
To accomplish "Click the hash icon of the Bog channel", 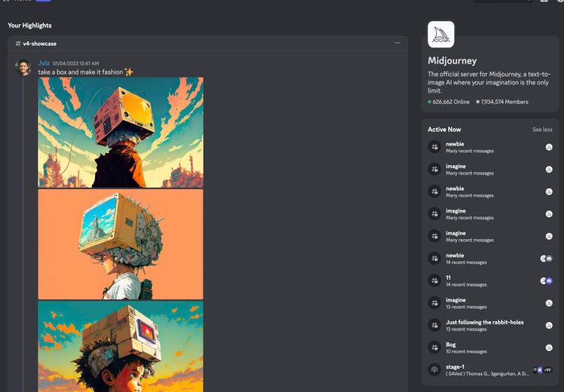I will (434, 348).
